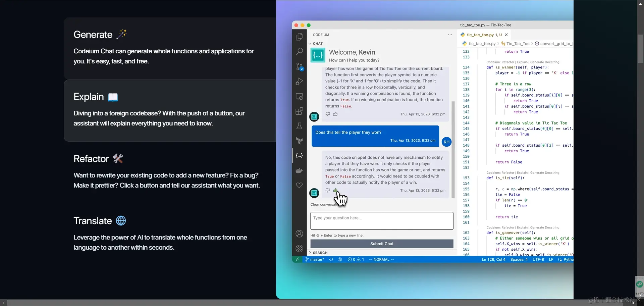Select the Codeium braces icon in activity bar
This screenshot has width=644, height=306.
click(299, 156)
